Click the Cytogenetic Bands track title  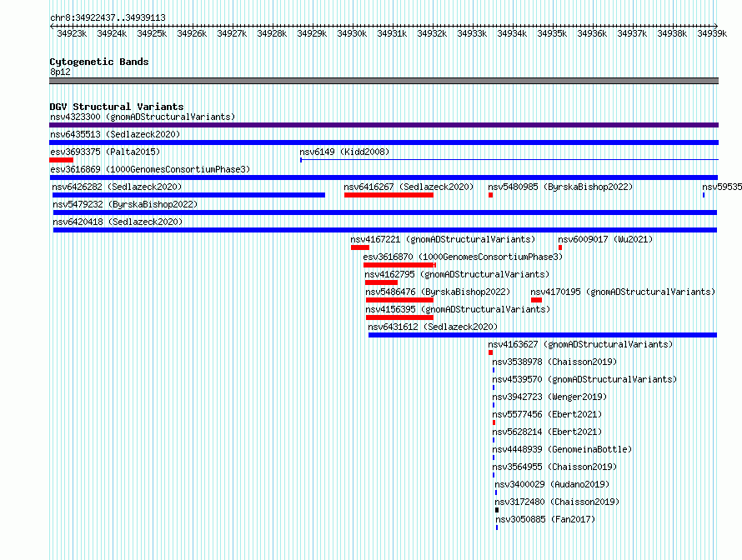[x=99, y=62]
